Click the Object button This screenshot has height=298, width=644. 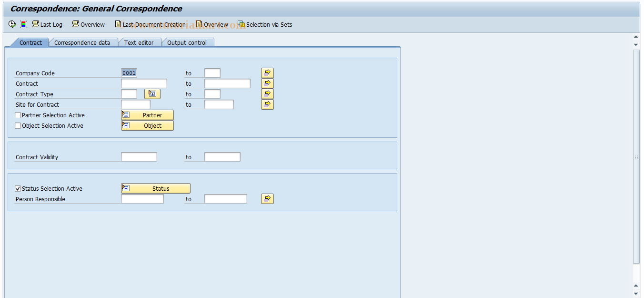point(147,125)
